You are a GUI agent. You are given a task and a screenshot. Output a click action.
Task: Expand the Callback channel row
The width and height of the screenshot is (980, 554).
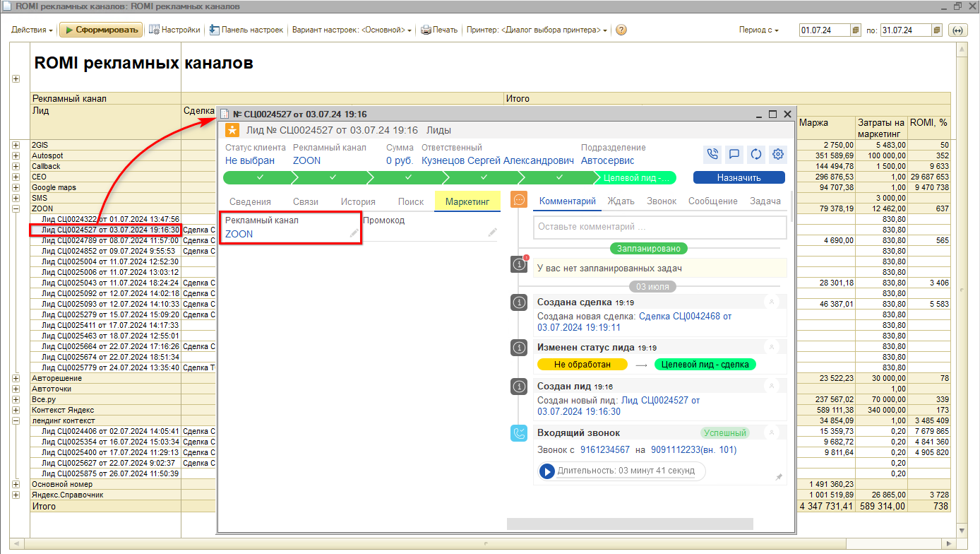[x=16, y=166]
